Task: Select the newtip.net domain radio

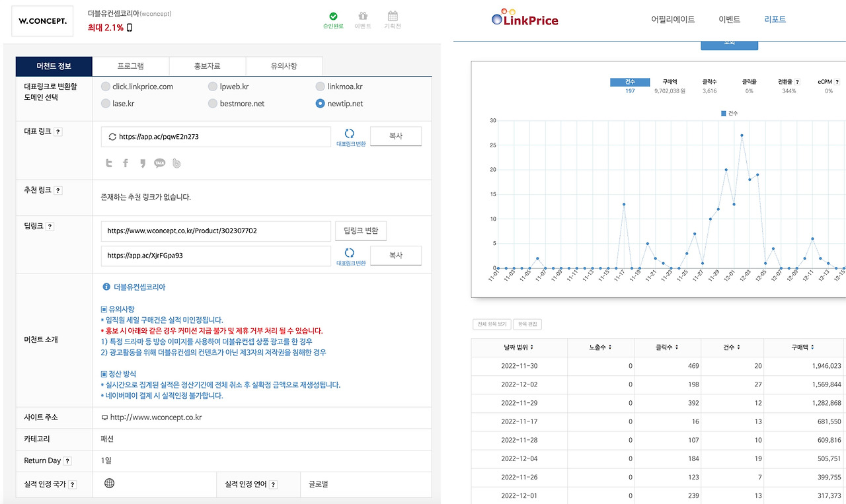Action: (321, 104)
